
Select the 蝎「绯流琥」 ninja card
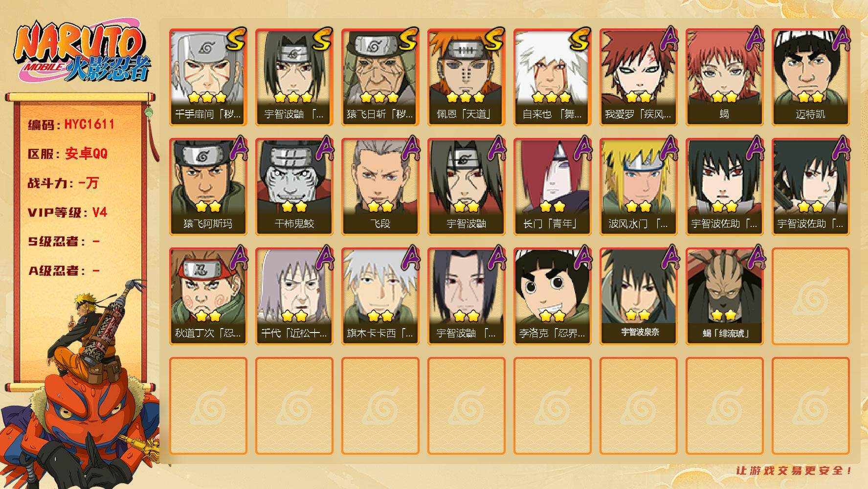tap(724, 296)
